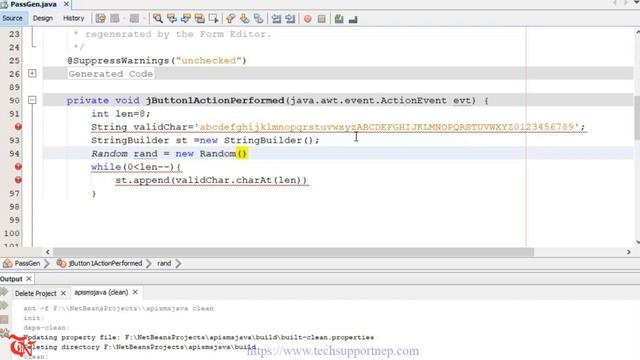Click jButton1ActionPerformed breadcrumb item
Viewport: 640px width, 360px height.
coord(105,263)
